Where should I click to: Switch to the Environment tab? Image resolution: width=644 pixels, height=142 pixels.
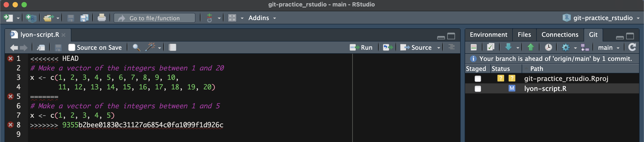coord(488,35)
